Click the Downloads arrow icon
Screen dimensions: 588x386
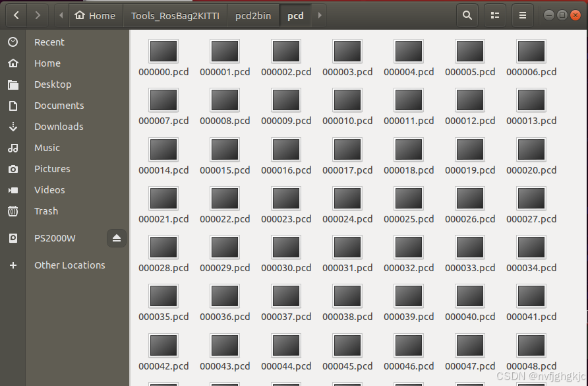coord(13,127)
